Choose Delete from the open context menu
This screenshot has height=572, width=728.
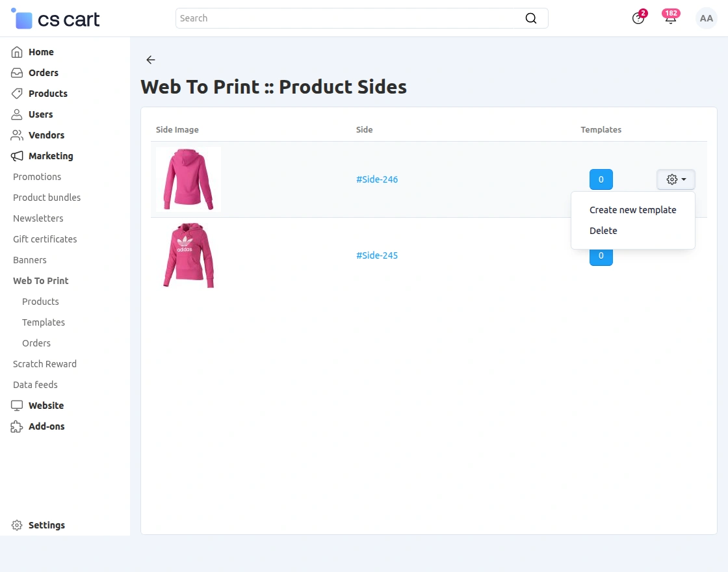pos(603,230)
